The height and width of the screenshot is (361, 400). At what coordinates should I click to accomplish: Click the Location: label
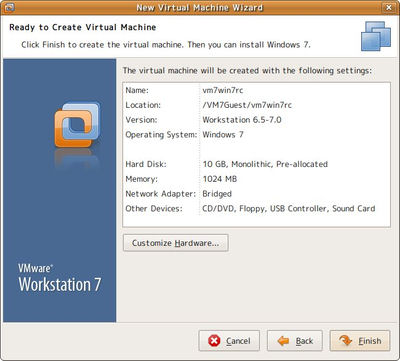pos(143,105)
